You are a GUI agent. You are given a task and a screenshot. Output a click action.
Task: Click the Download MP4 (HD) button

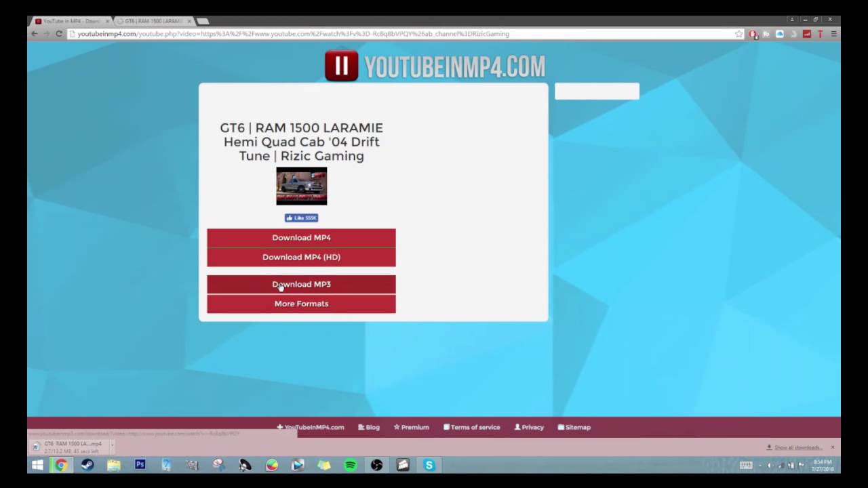pyautogui.click(x=301, y=258)
